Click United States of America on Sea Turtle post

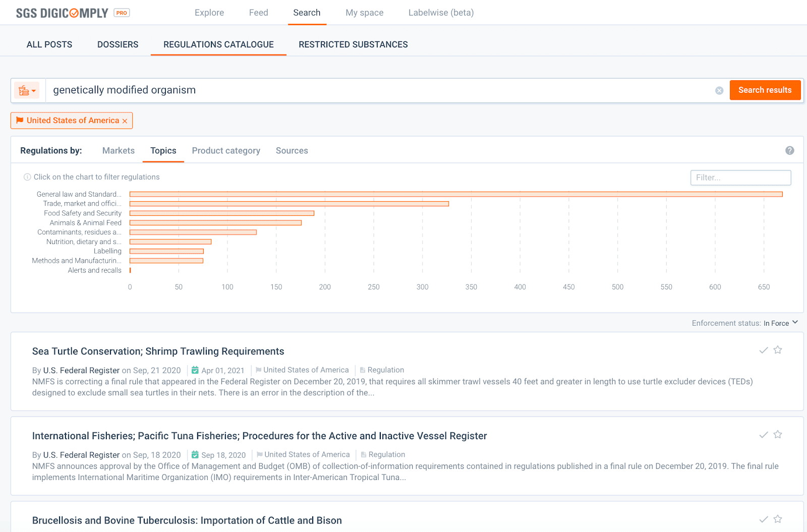click(x=302, y=370)
